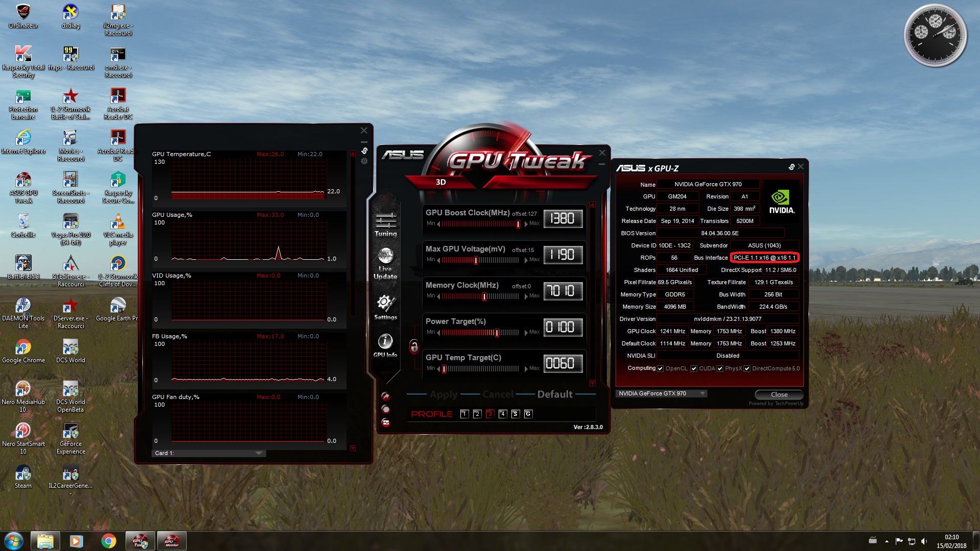Screen dimensions: 980x551
Task: Click the link icon in monitor window
Action: coord(364,151)
